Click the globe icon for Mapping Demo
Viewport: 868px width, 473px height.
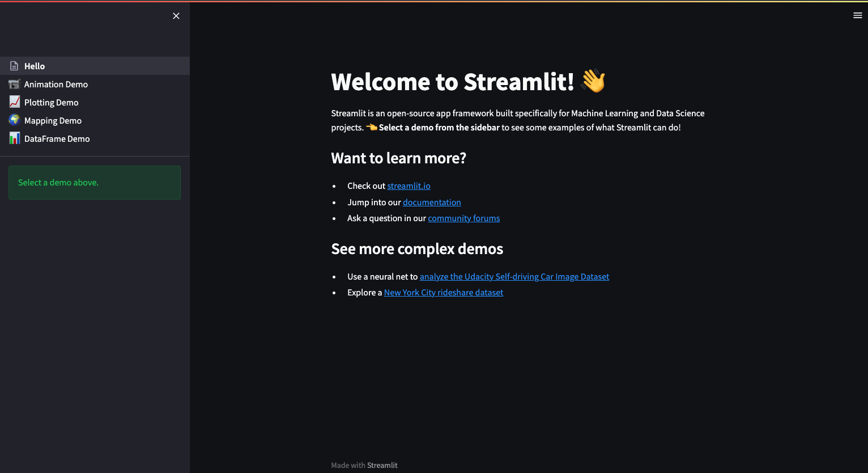(x=14, y=120)
